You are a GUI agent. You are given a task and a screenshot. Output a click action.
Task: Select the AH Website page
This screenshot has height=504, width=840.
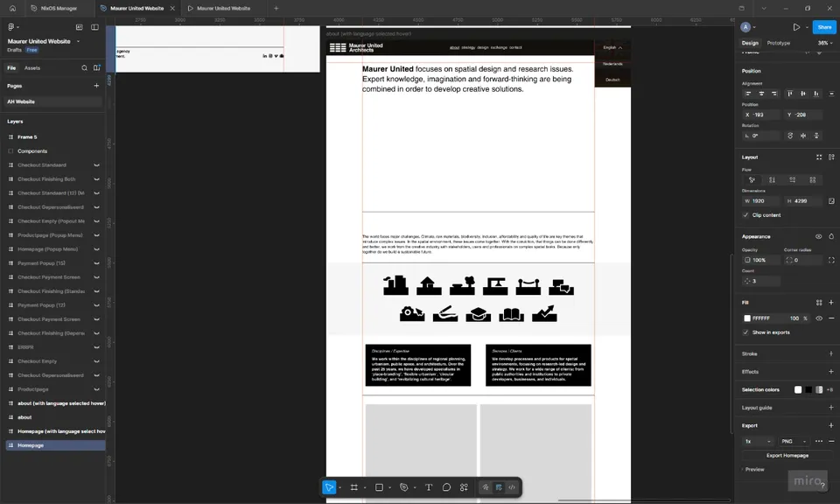[53, 101]
